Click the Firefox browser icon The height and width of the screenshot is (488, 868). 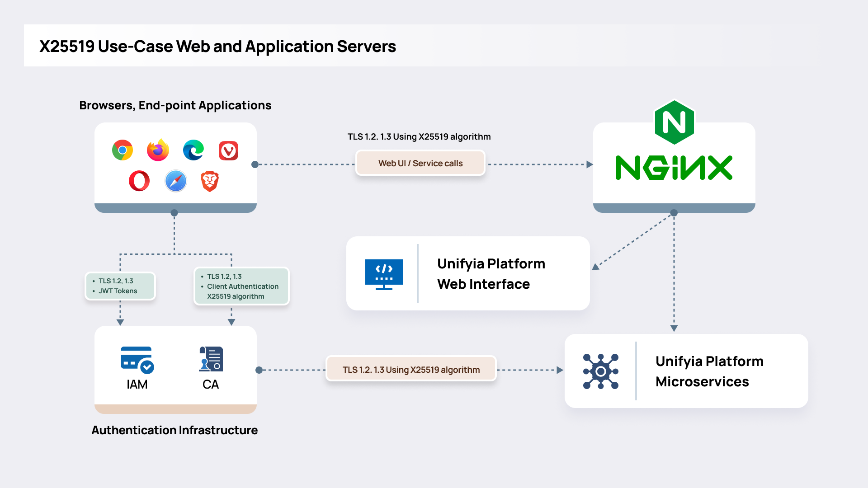click(157, 150)
